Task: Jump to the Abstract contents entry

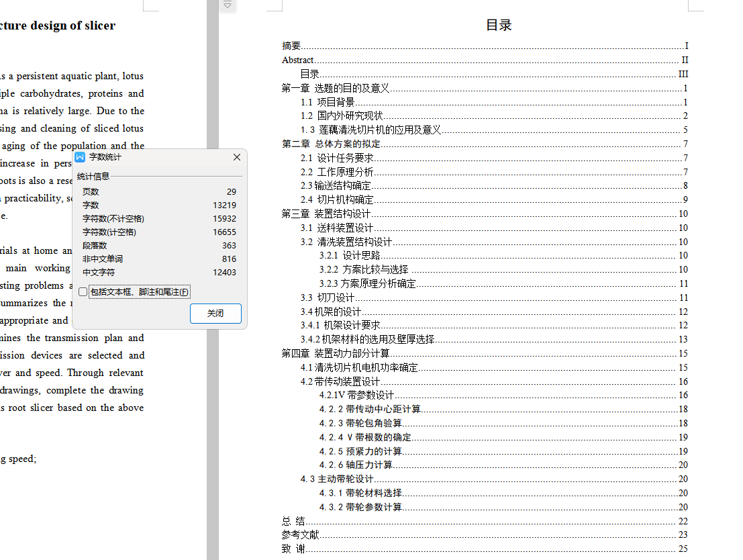Action: click(x=485, y=60)
